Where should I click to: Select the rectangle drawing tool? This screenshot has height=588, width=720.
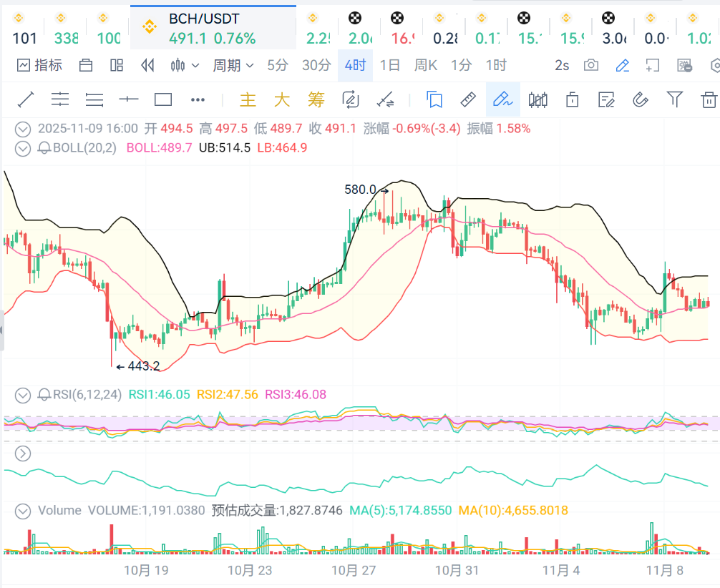pyautogui.click(x=163, y=99)
